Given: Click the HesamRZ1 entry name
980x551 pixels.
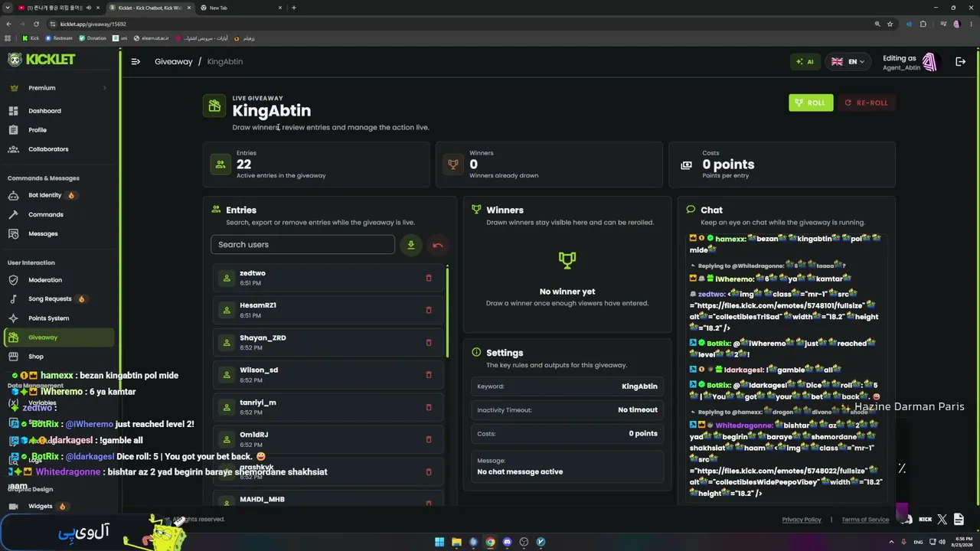Looking at the screenshot, I should (258, 305).
